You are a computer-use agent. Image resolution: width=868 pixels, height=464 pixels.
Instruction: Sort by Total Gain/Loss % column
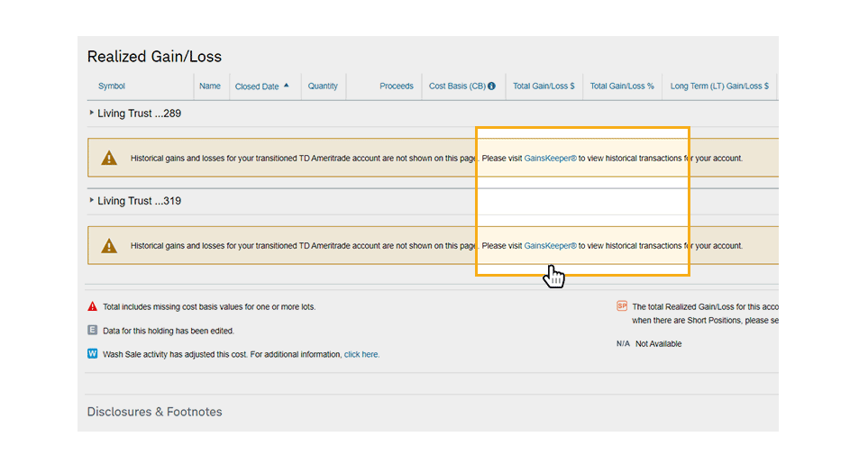(x=622, y=86)
